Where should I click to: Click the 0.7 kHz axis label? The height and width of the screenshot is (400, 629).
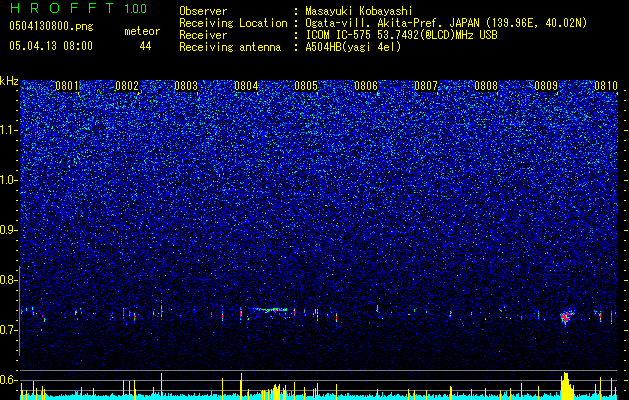pyautogui.click(x=8, y=330)
